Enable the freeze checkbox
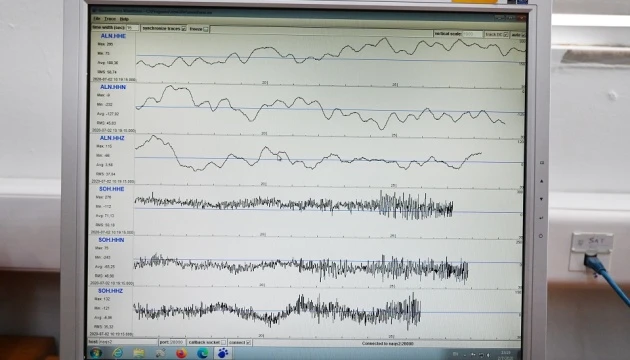 pos(206,29)
